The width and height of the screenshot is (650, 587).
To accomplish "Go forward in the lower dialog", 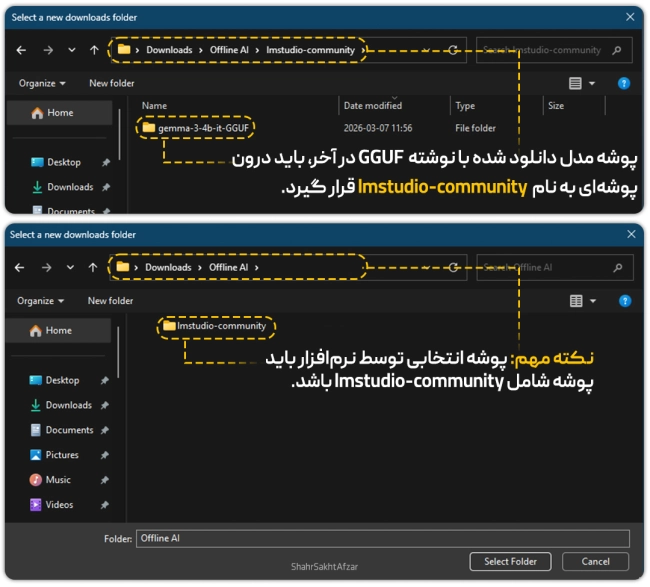I will 46,267.
